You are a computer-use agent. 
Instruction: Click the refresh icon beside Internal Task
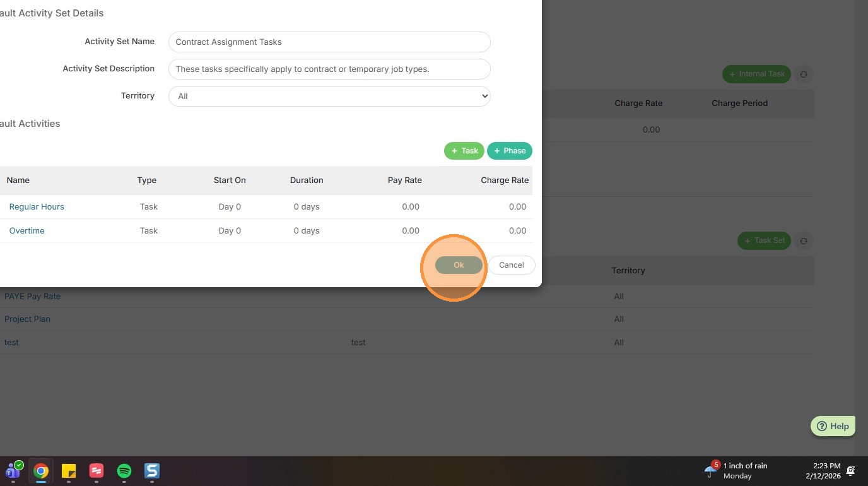click(x=803, y=74)
